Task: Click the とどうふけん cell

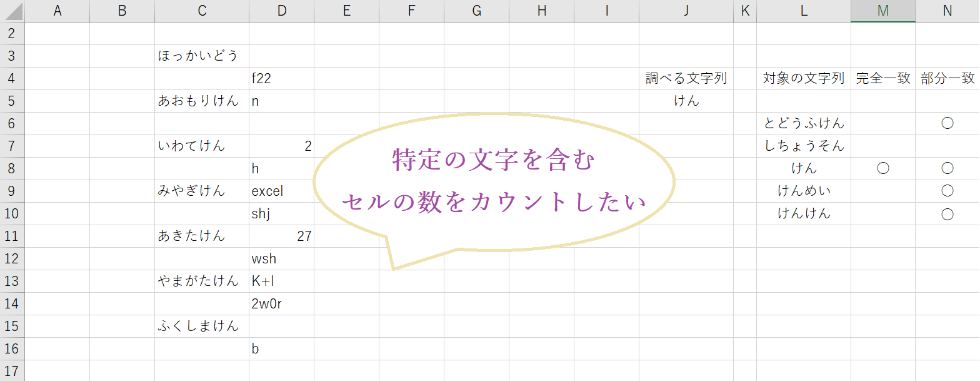Action: [803, 123]
